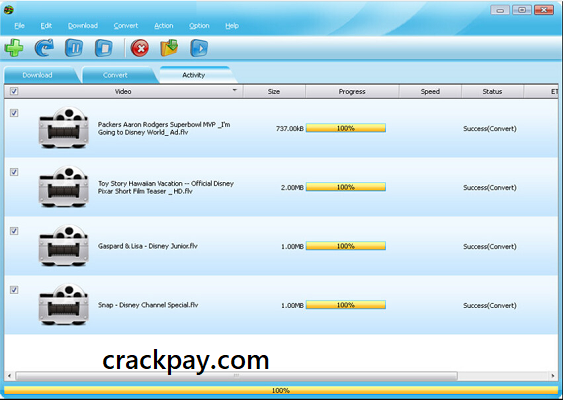Viewport: 563px width, 400px height.
Task: Click progress bar for Snap Disney Channel video
Action: coord(346,304)
